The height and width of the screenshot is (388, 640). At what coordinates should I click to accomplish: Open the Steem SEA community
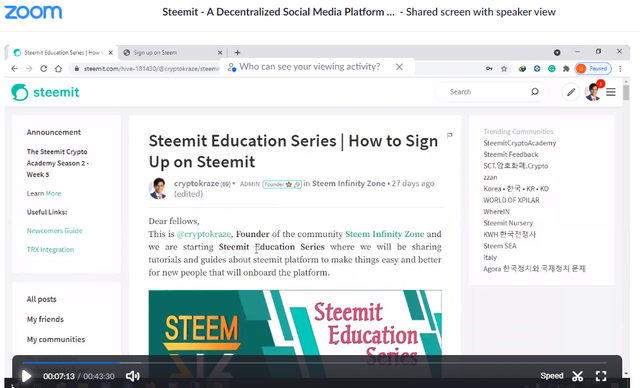[x=500, y=246]
